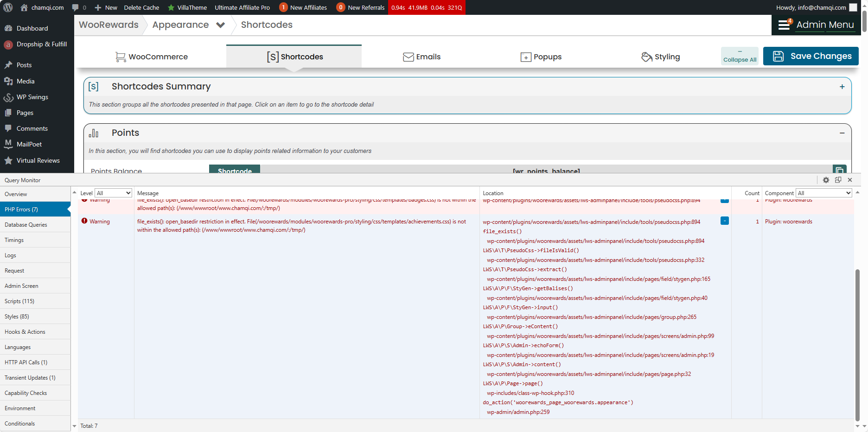Click the page vertical scrollbar

click(x=865, y=21)
